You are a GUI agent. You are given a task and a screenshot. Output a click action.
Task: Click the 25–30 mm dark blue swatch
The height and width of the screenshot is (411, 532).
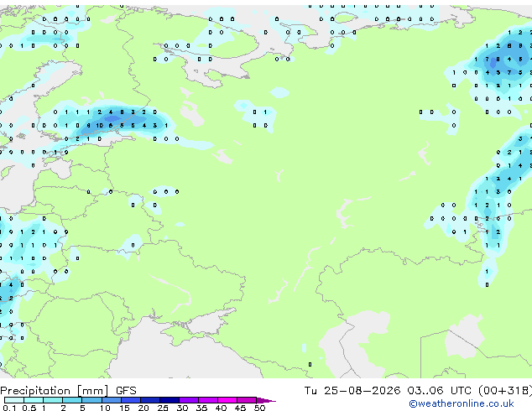point(170,400)
